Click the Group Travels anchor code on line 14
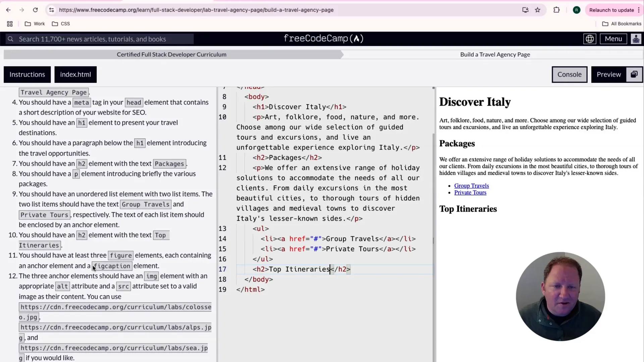 (338, 239)
